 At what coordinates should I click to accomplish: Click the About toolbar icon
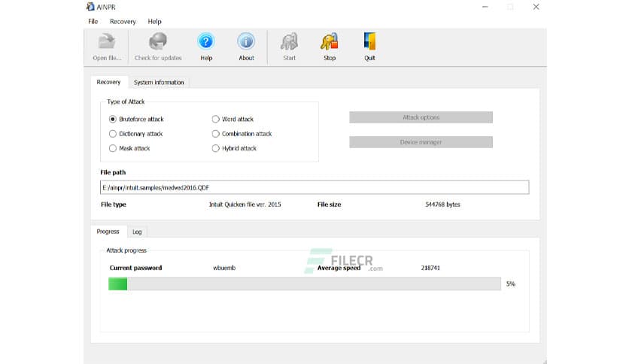(246, 41)
